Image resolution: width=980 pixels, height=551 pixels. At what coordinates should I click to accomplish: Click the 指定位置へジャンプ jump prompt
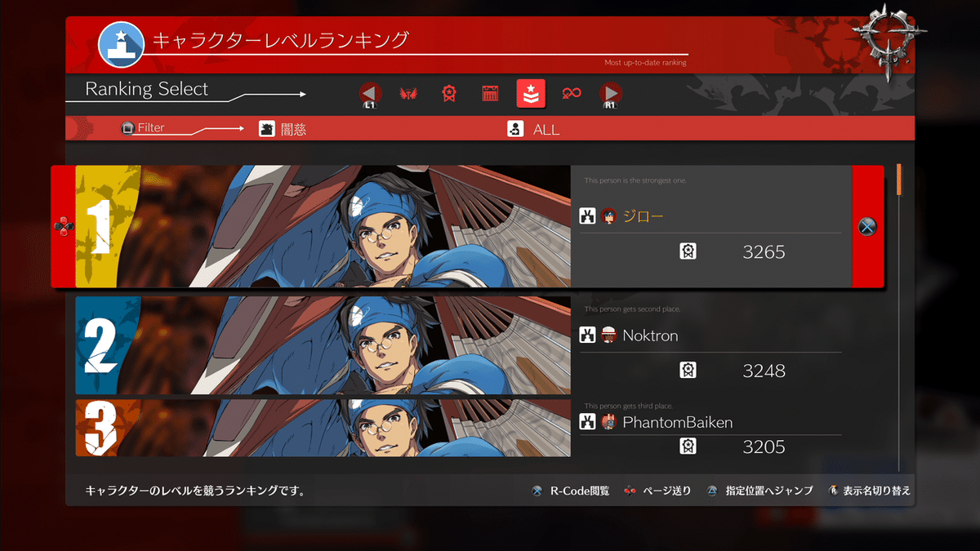pyautogui.click(x=759, y=491)
